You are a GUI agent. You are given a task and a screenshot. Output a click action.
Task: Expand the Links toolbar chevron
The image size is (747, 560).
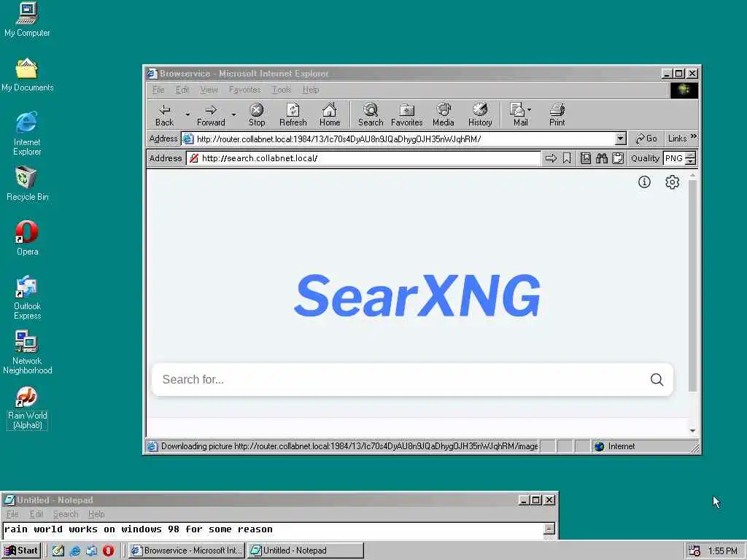point(693,136)
